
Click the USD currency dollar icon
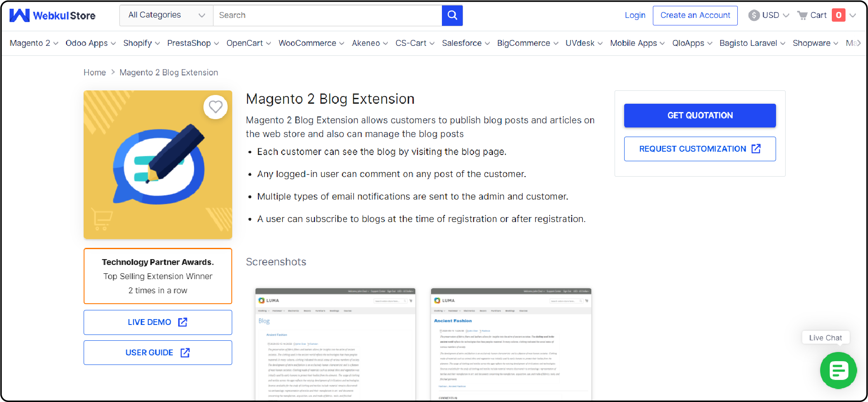pos(754,15)
